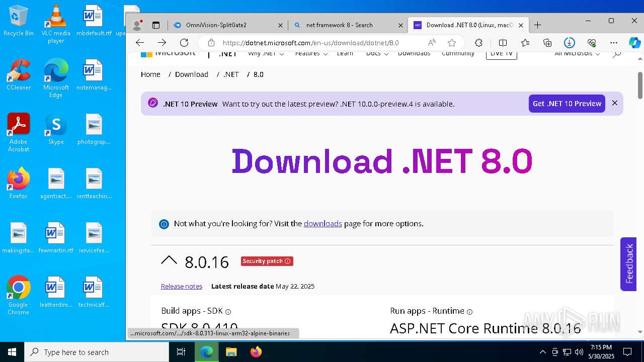
Task: Select Download .NET 8.0 tab
Action: (x=468, y=25)
